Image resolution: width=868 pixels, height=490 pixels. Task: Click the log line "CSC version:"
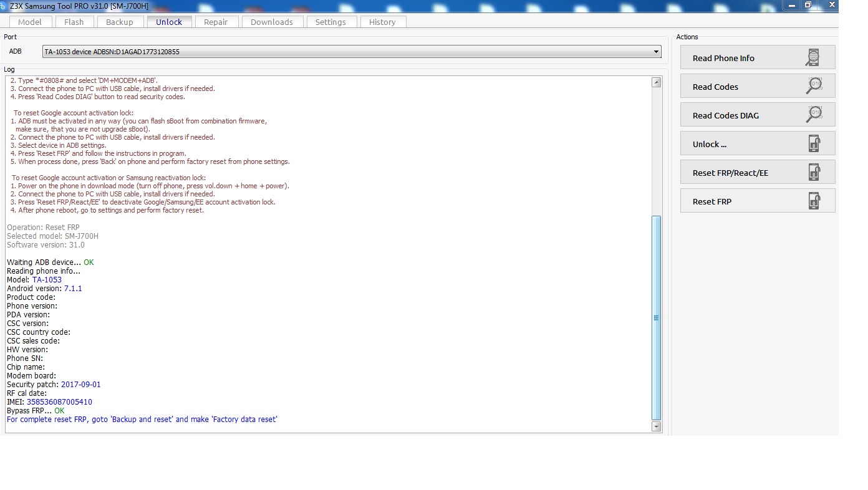click(27, 324)
